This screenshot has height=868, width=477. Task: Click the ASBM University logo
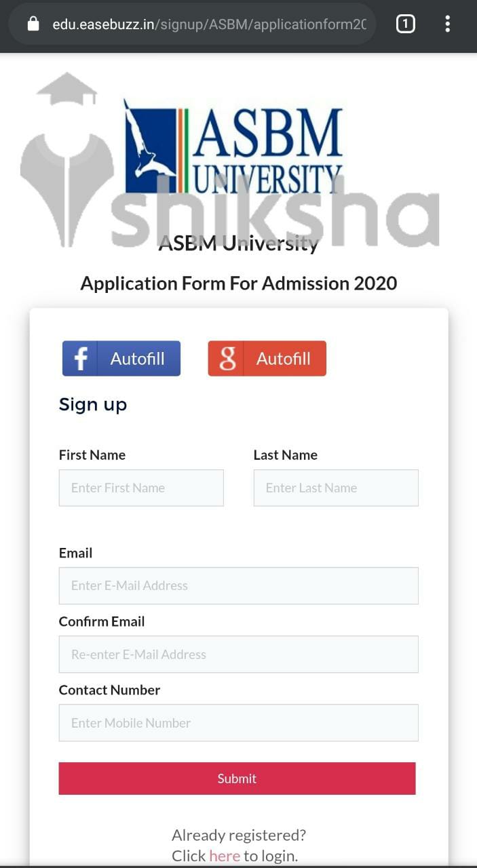233,148
